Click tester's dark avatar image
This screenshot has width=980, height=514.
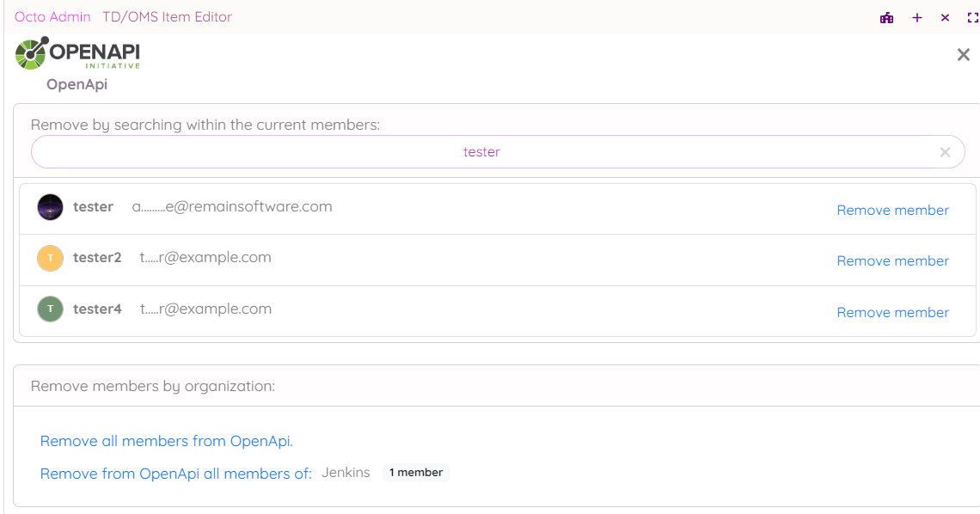[51, 207]
